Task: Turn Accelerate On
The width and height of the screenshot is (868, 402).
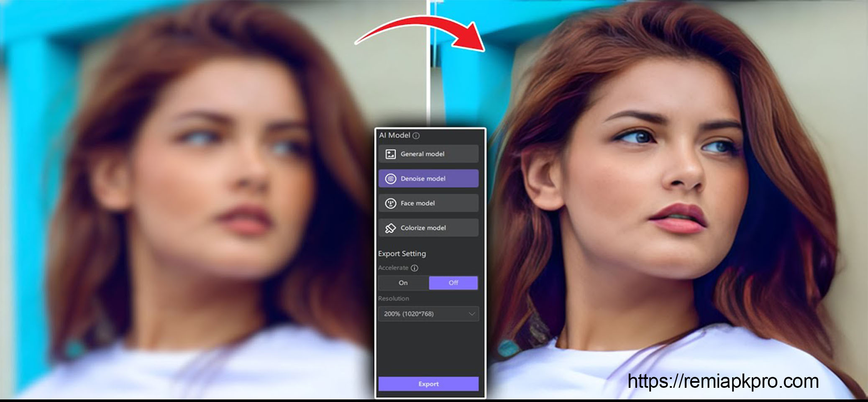Action: point(403,283)
